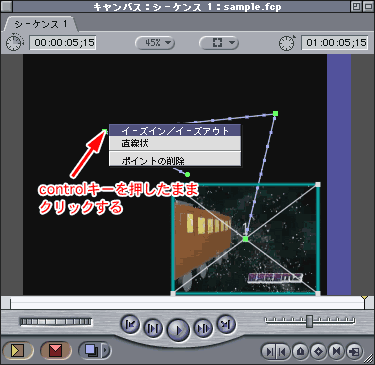Click the Play In to Out button
The width and height of the screenshot is (375, 365).
(153, 328)
